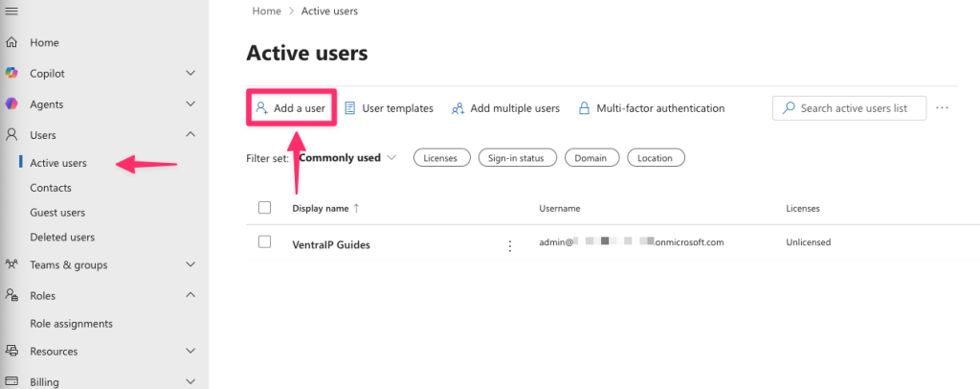The image size is (980, 389).
Task: Click the admin@ onmicrosoft.com username cell
Action: coord(632,242)
